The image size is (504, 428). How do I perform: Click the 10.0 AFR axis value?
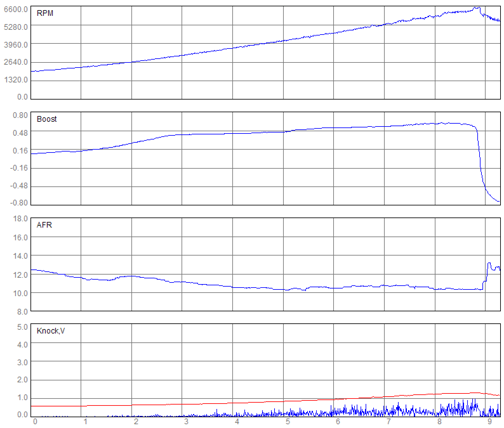tap(20, 293)
